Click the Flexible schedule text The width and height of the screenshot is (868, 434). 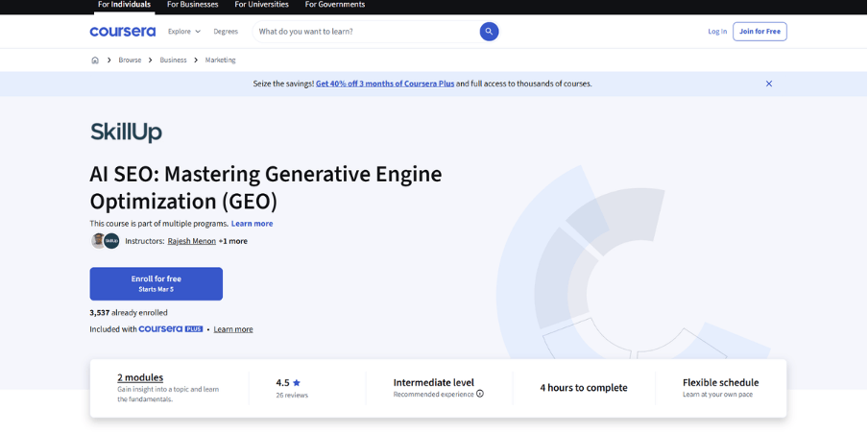tap(721, 382)
